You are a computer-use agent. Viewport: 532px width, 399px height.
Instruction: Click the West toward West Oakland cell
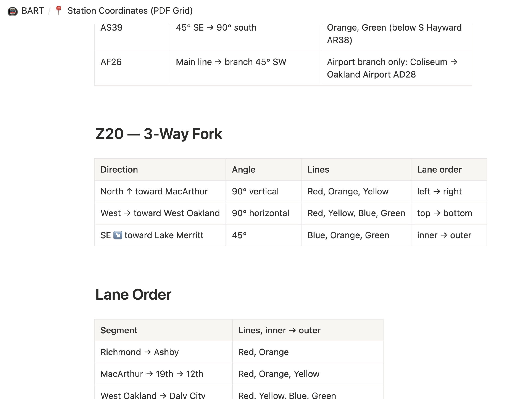coord(160,213)
